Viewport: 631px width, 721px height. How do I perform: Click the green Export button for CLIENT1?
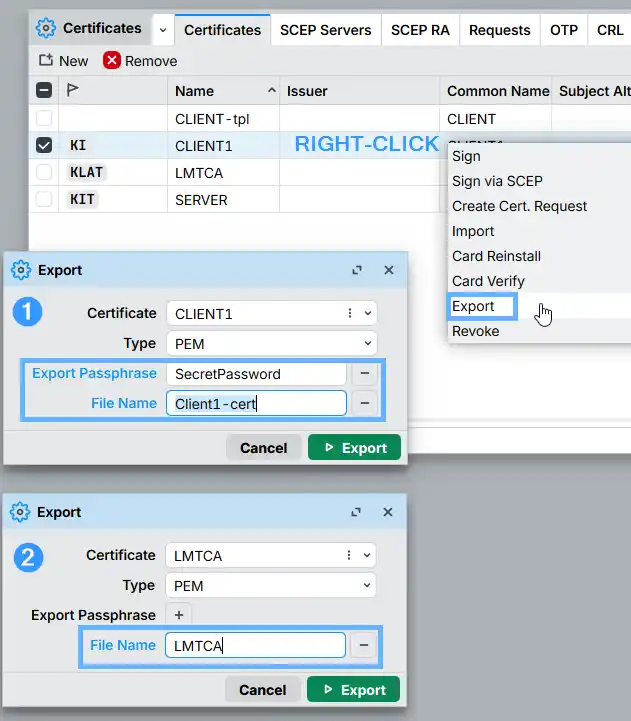354,447
